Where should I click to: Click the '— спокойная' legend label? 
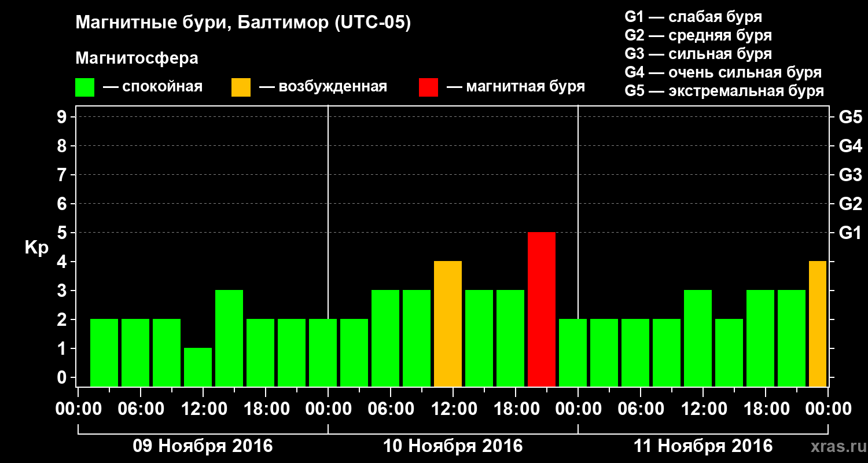point(153,87)
